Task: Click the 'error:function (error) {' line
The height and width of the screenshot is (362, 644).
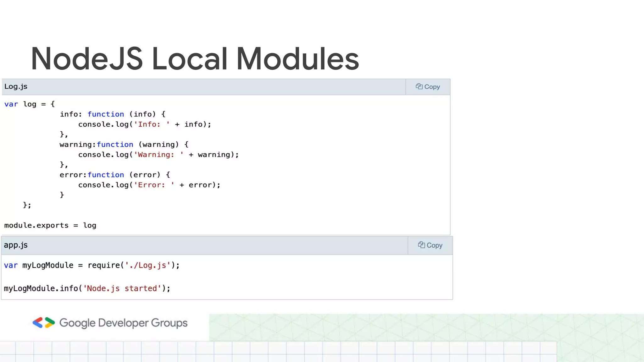Action: coord(115,175)
